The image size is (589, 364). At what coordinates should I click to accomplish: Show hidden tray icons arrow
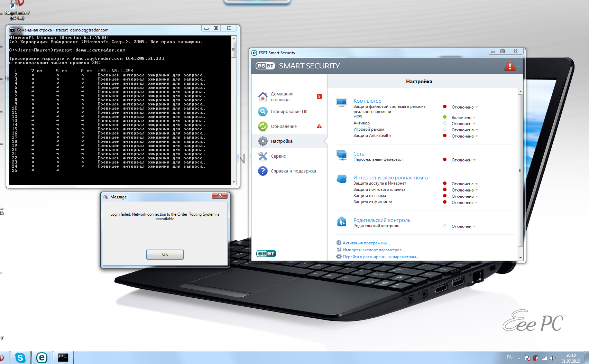click(519, 358)
